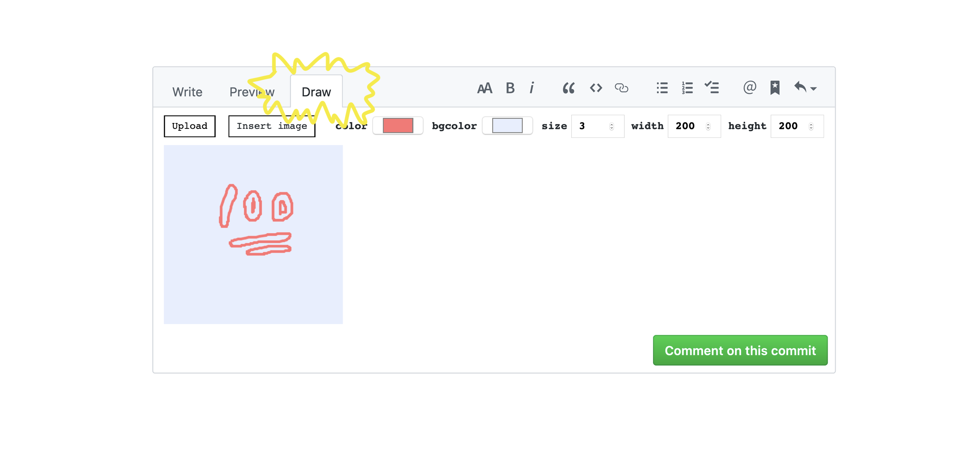Select the Italic formatting icon

point(532,88)
